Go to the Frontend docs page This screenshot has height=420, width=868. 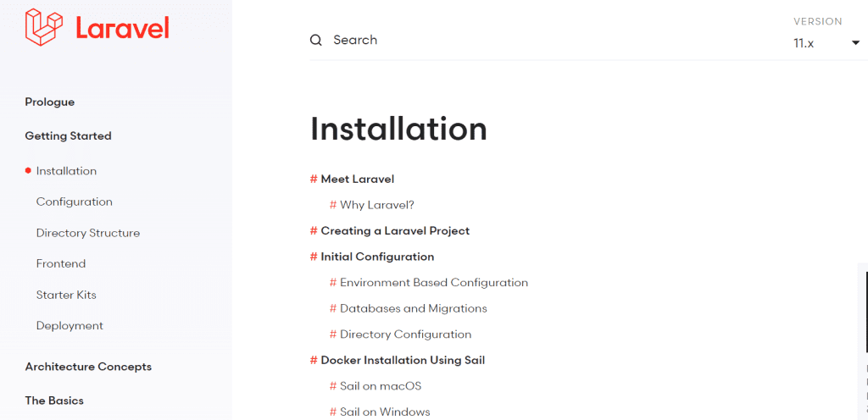(61, 264)
